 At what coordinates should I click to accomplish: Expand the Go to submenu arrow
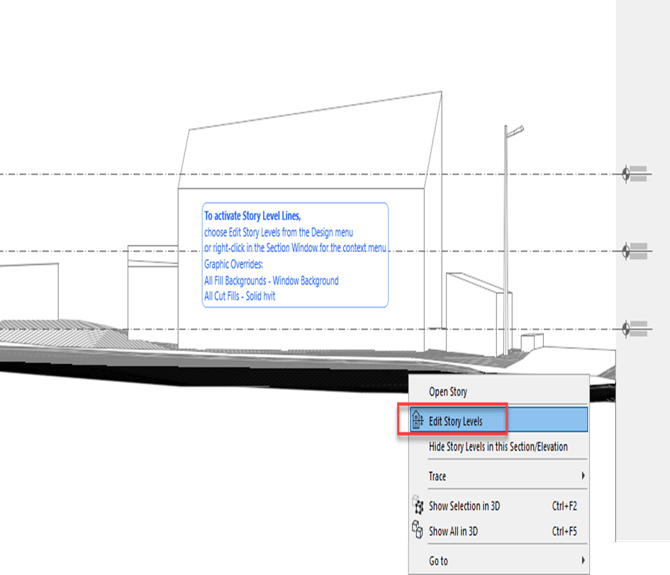point(582,561)
